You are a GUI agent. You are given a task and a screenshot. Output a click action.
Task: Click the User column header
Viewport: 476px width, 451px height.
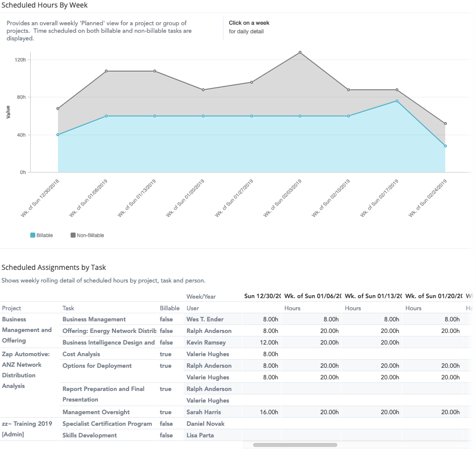tap(193, 308)
